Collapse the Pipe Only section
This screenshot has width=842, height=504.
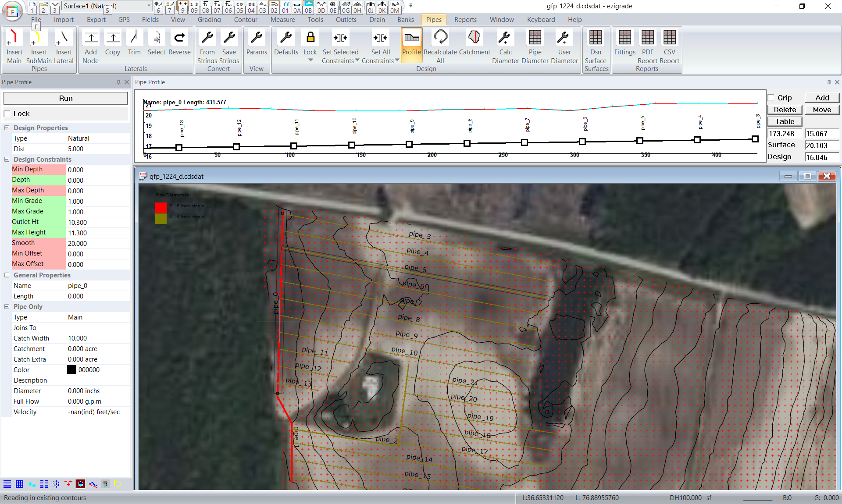click(x=7, y=307)
